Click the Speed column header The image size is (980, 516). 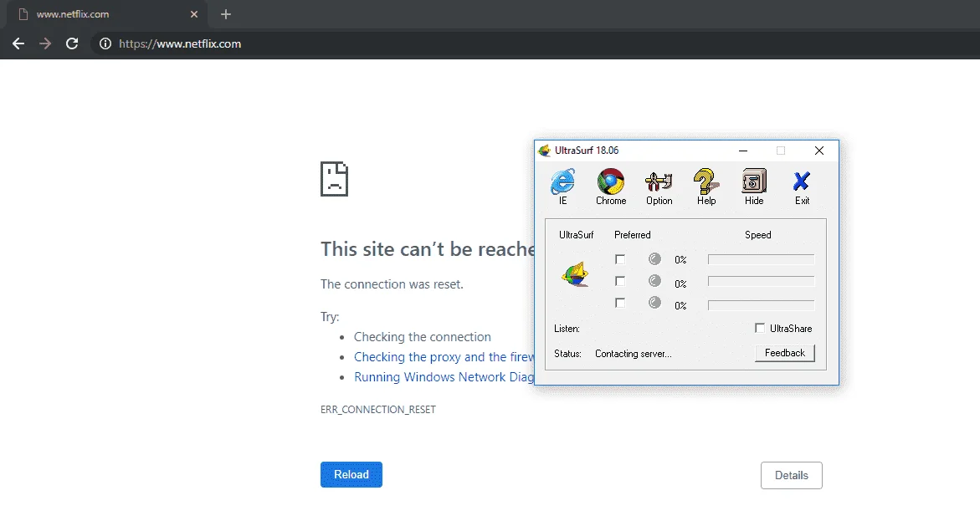coord(758,235)
